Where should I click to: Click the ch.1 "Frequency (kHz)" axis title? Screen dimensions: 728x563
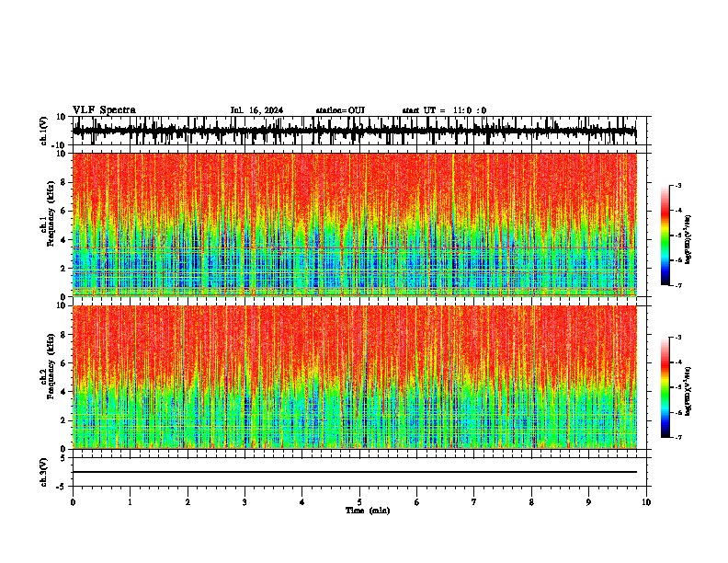coord(51,213)
